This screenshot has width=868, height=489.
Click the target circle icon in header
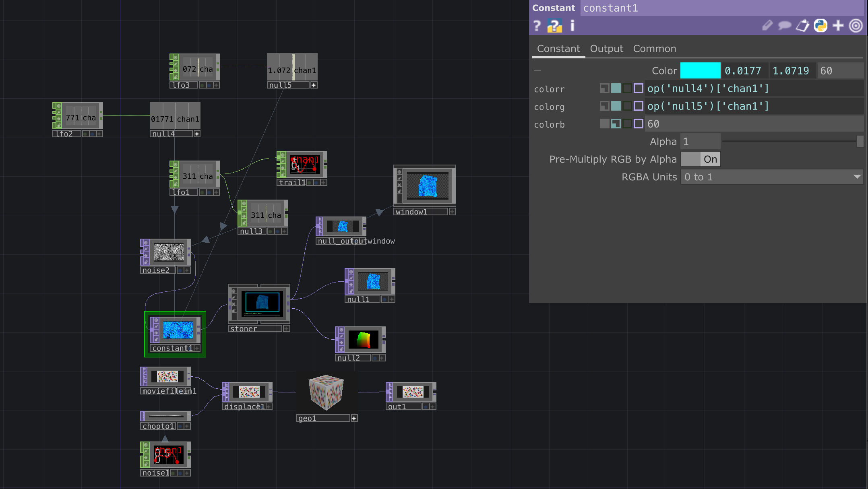856,26
